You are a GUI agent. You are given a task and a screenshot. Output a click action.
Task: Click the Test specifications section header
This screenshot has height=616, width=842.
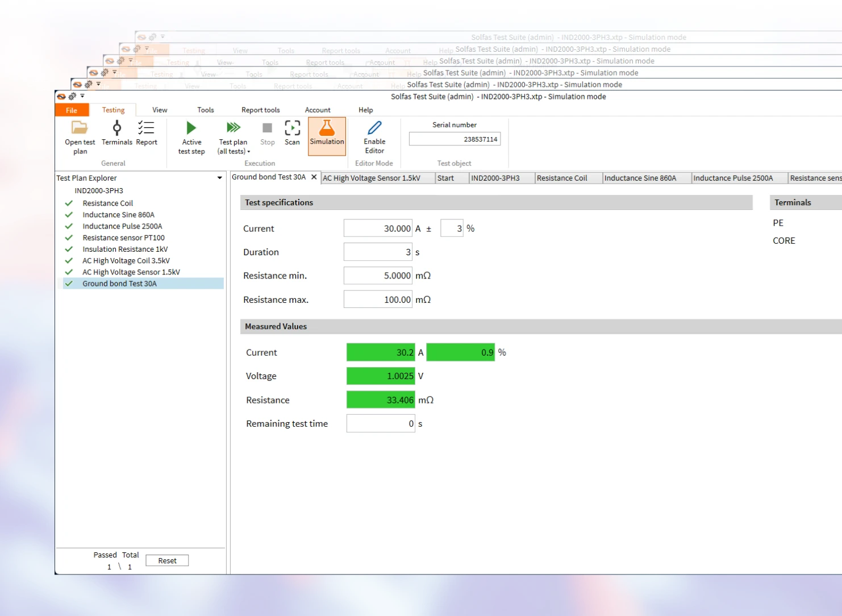(496, 202)
